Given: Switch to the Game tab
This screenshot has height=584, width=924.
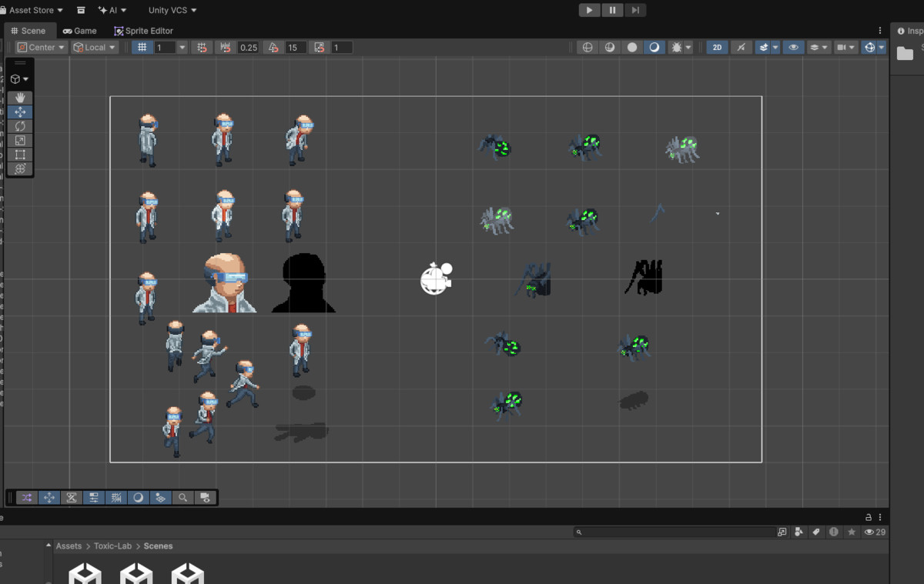Looking at the screenshot, I should pos(80,31).
